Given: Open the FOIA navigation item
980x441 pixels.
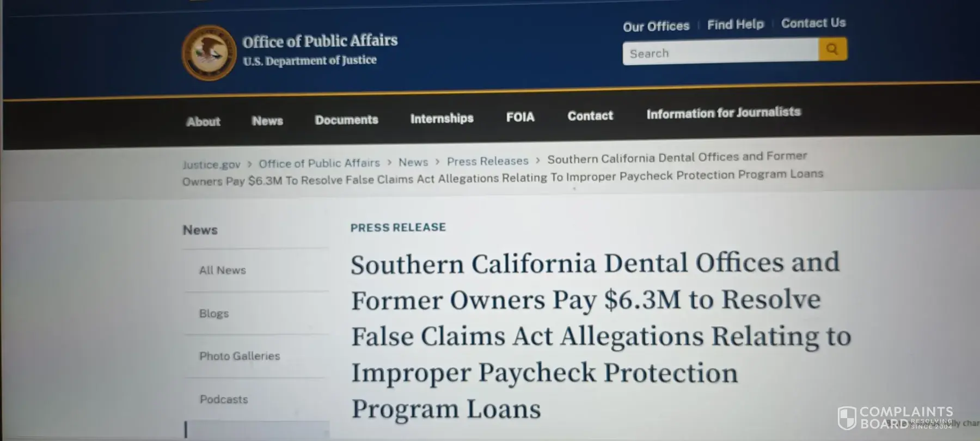Looking at the screenshot, I should (520, 117).
